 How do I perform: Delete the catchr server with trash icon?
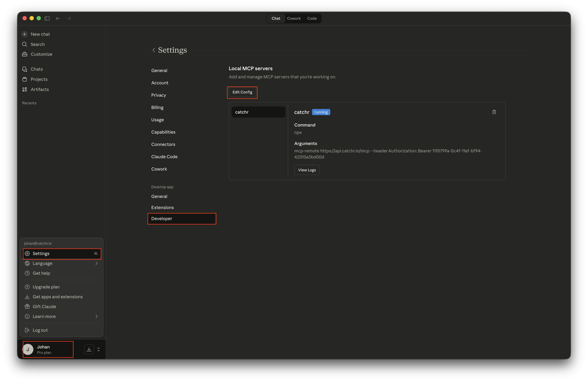pos(494,112)
